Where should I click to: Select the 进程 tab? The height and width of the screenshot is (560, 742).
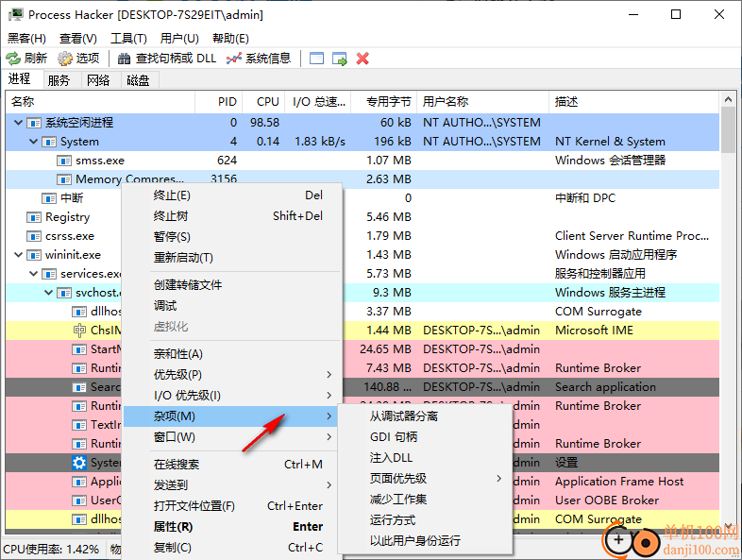point(24,79)
